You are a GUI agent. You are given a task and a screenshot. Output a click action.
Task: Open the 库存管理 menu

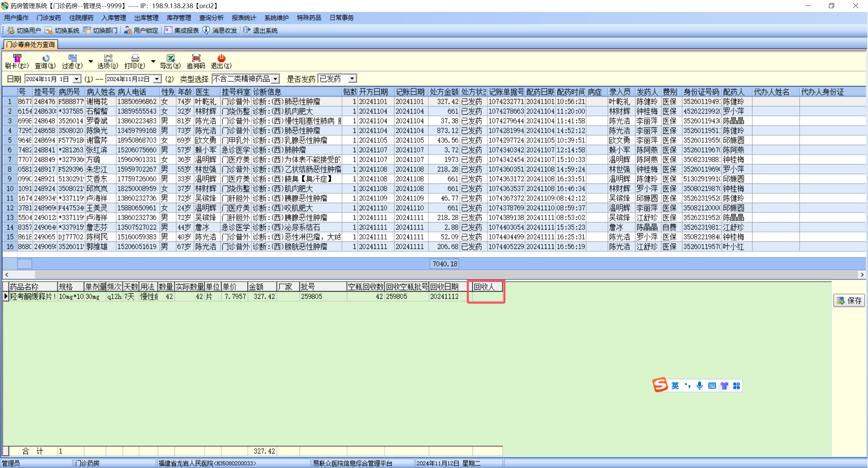click(179, 18)
